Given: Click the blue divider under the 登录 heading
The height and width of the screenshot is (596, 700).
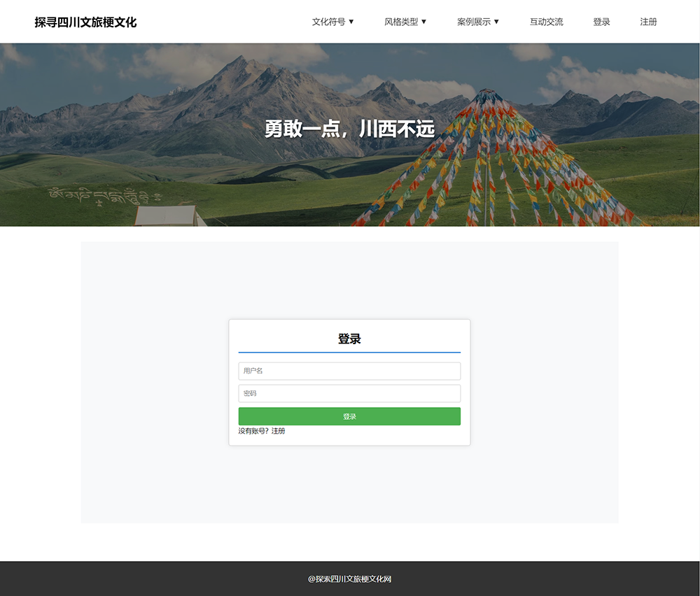Looking at the screenshot, I should [x=349, y=352].
